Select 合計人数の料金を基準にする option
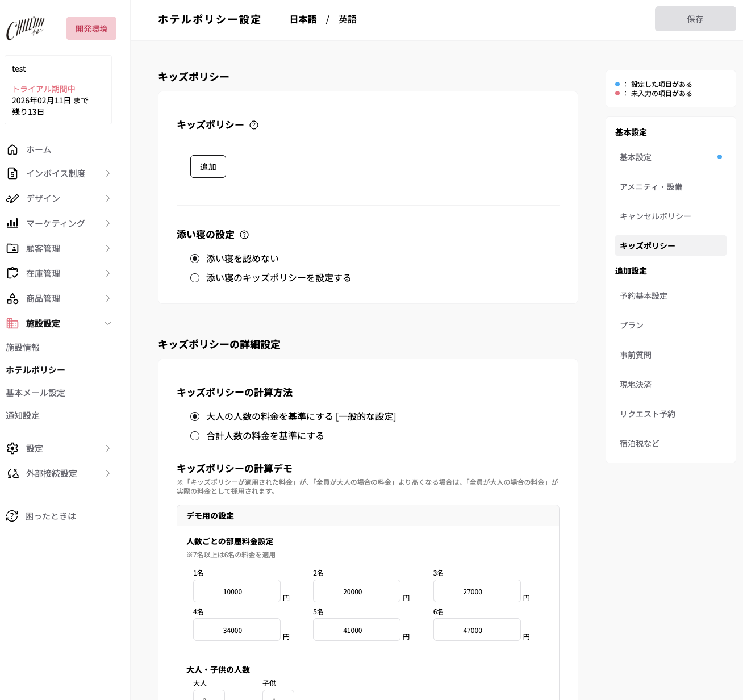743x700 pixels. [195, 436]
